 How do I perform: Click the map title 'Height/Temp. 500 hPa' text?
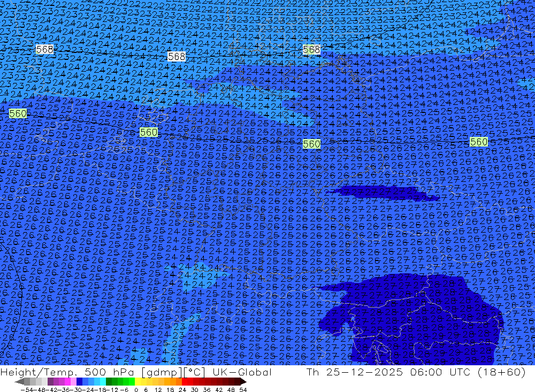pyautogui.click(x=67, y=372)
